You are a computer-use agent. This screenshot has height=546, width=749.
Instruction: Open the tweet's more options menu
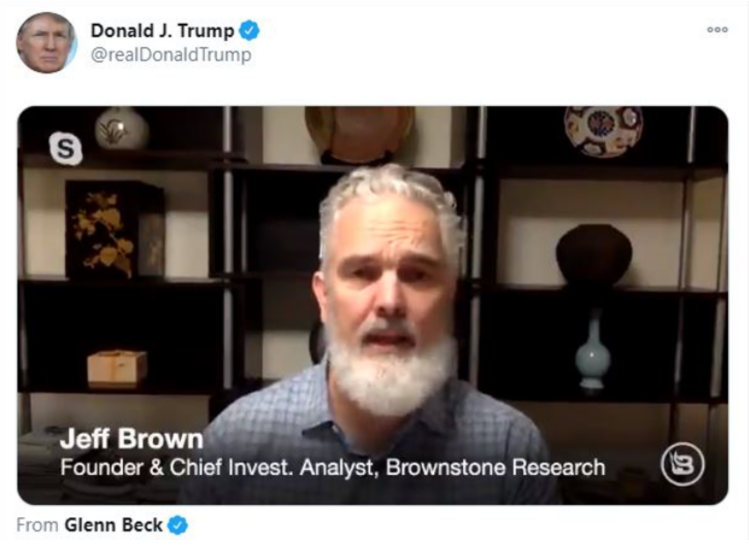(x=717, y=30)
